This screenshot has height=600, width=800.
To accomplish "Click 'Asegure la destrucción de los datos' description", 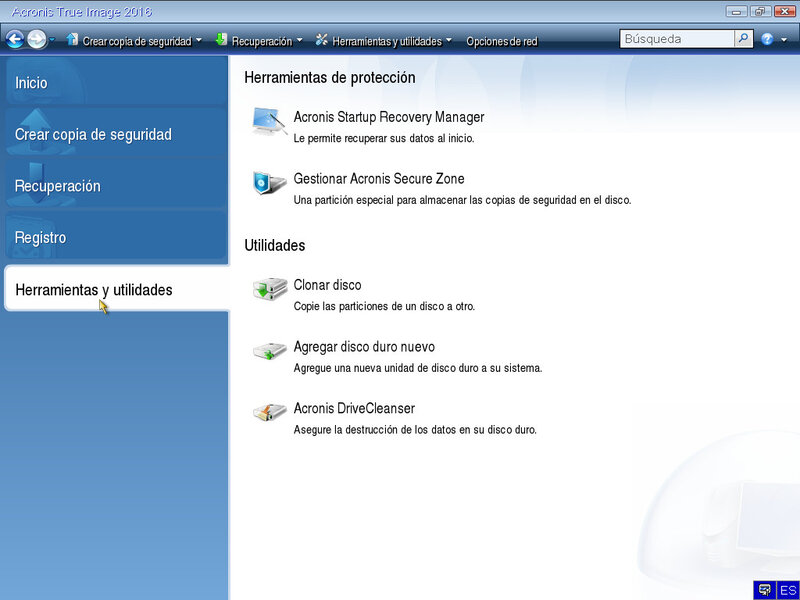I will [415, 430].
